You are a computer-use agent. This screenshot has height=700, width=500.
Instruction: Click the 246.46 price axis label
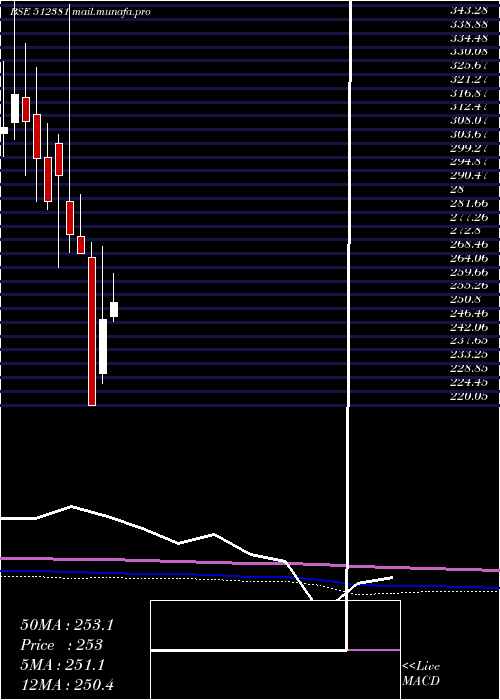(469, 313)
